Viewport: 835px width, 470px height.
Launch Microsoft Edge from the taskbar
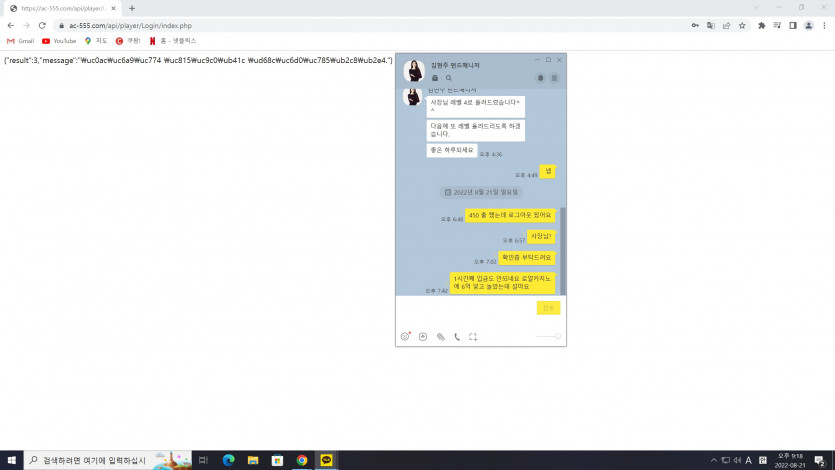(228, 460)
